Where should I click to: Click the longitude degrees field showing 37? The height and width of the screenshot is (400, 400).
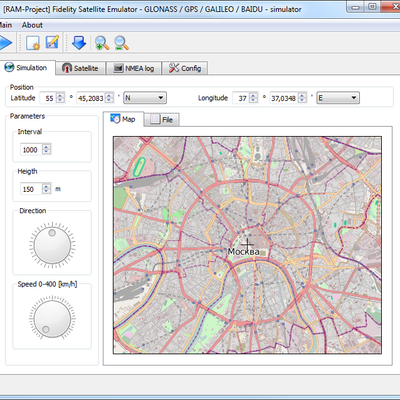[241, 98]
